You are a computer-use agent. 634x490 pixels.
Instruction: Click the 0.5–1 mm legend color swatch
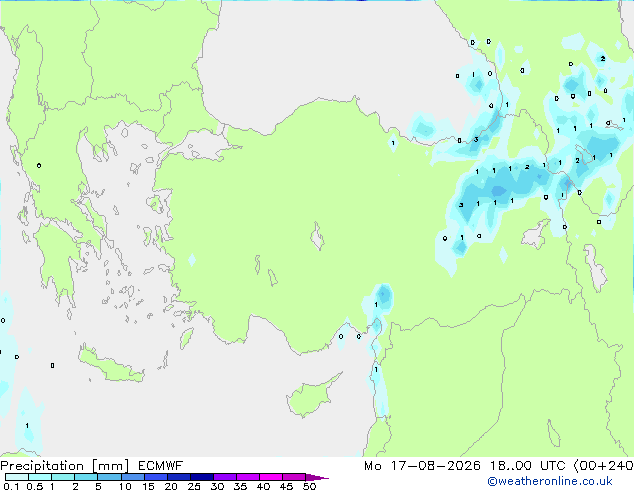pos(40,477)
